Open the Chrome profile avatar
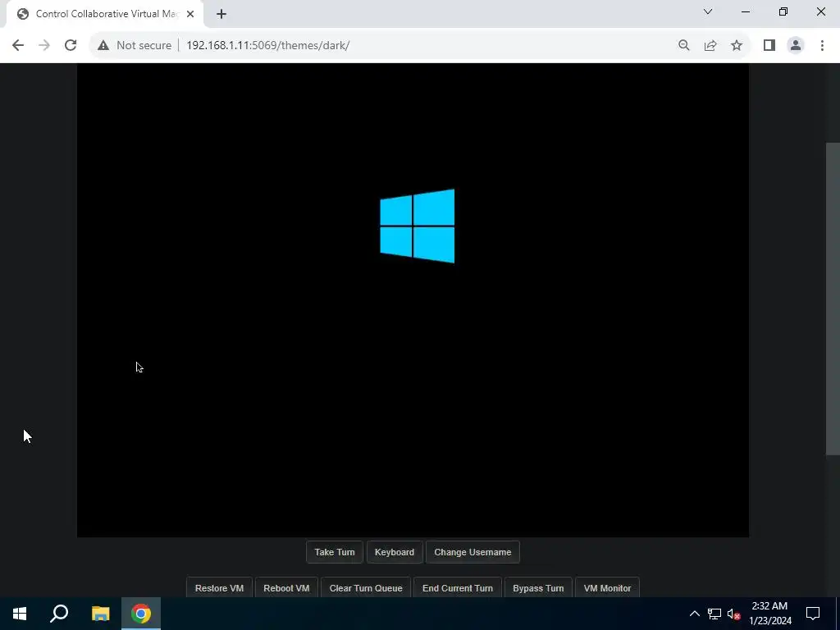The width and height of the screenshot is (840, 630). point(796,46)
